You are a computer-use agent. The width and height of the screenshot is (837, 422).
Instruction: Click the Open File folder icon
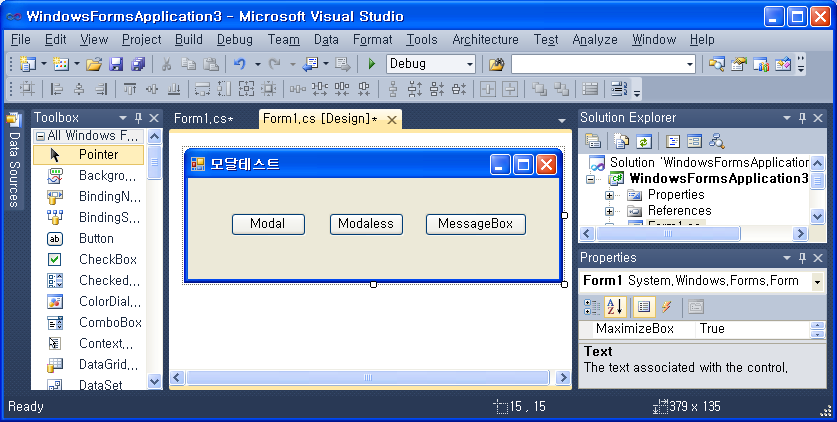pos(94,65)
